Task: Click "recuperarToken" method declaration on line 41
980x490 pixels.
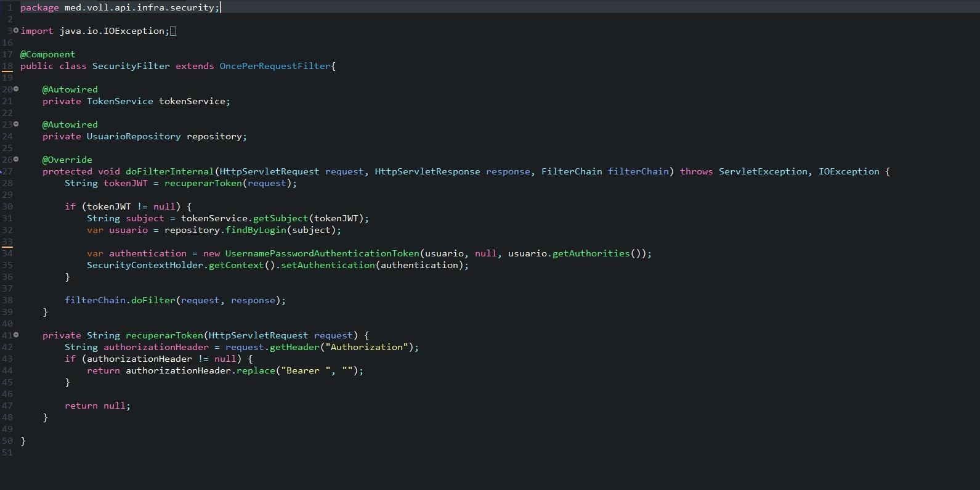Action: (x=164, y=335)
